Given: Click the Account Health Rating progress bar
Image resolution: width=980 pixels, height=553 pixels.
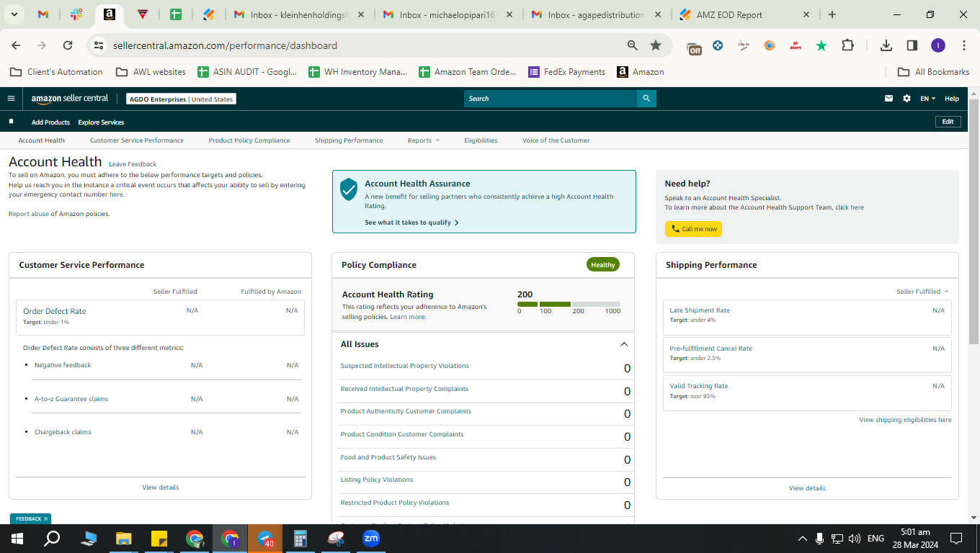Looking at the screenshot, I should click(x=569, y=304).
